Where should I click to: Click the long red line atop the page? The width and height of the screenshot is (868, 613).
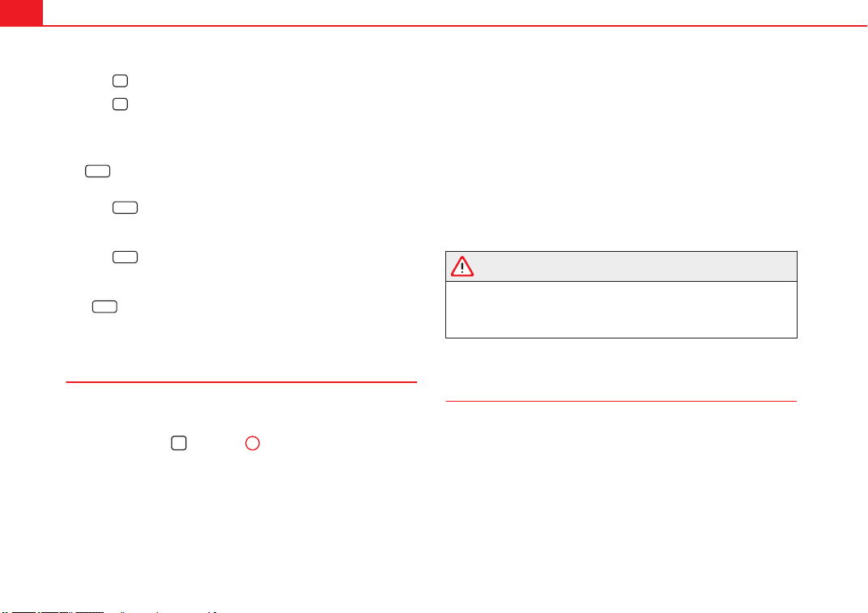[x=455, y=25]
